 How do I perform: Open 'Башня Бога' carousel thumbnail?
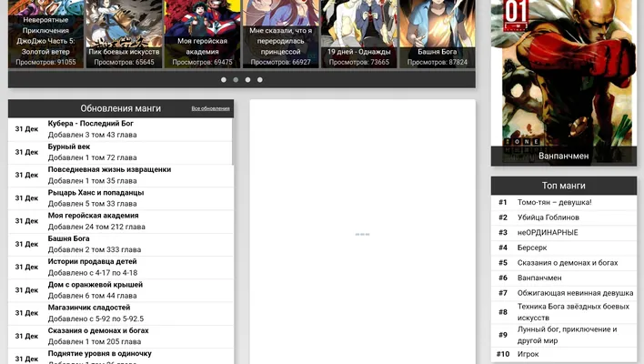pos(438,34)
